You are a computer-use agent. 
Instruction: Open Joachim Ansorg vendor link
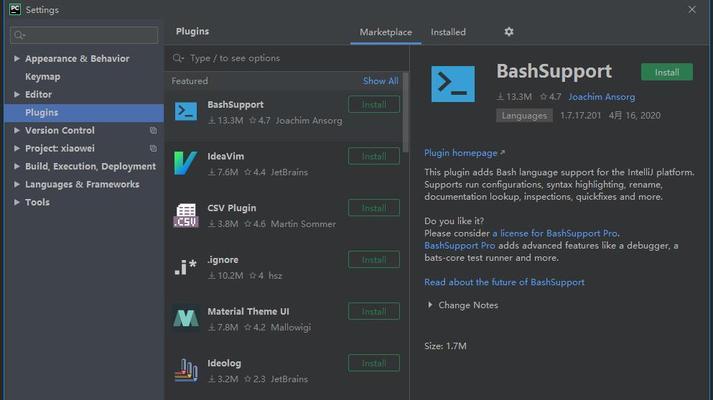coord(602,97)
